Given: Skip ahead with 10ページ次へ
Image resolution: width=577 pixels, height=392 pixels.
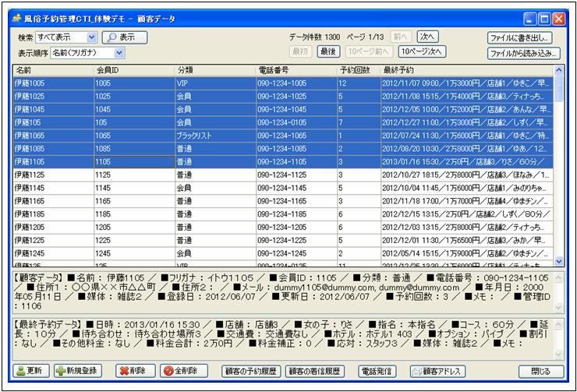Looking at the screenshot, I should (x=422, y=51).
